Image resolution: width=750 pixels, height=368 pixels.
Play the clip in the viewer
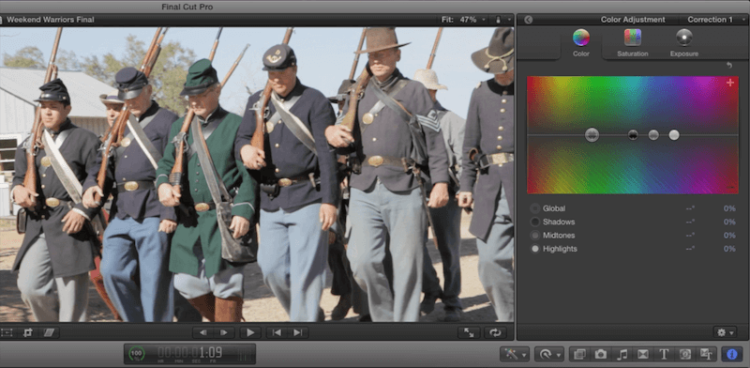pyautogui.click(x=250, y=333)
